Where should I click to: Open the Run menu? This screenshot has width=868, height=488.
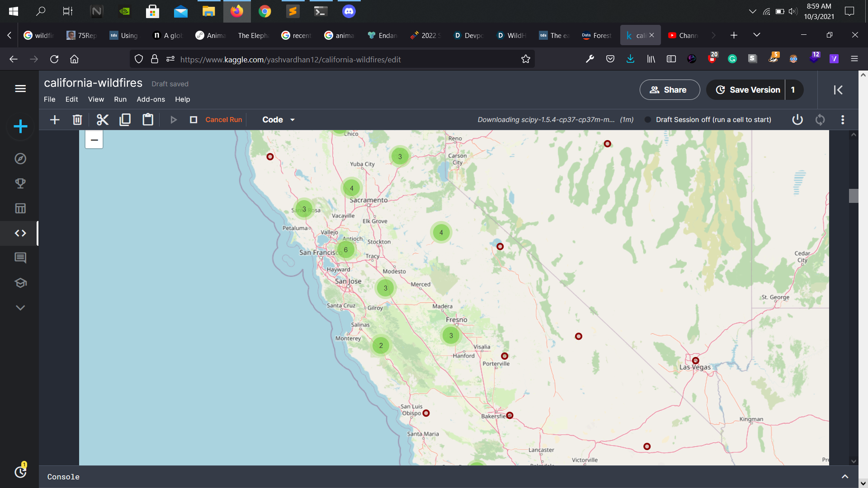[x=120, y=99]
